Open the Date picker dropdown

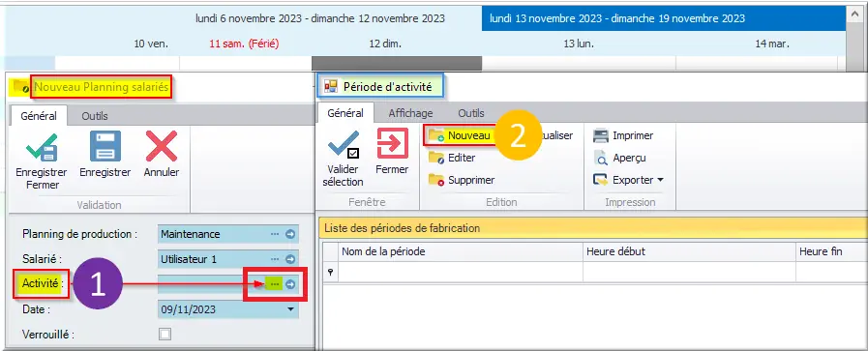[x=290, y=309]
